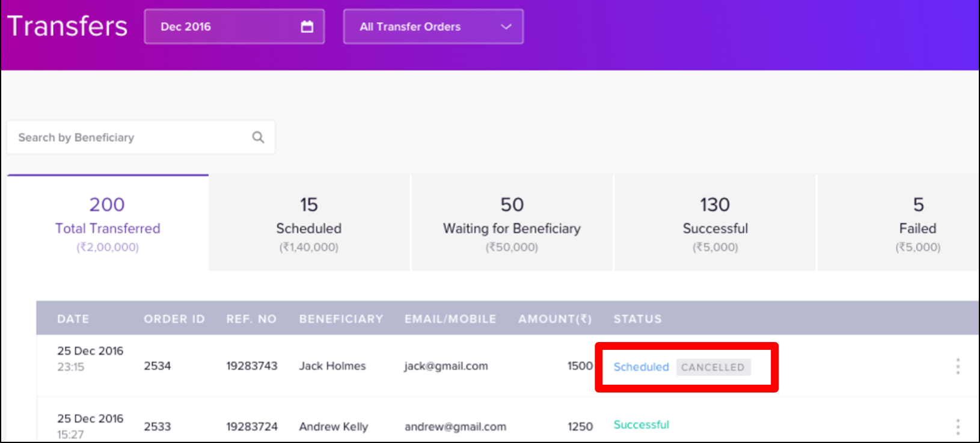Sort by the ORDER ID column header

(174, 319)
